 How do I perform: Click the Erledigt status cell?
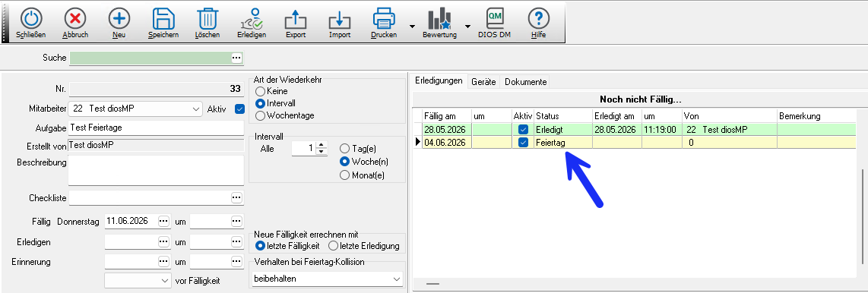coord(563,129)
